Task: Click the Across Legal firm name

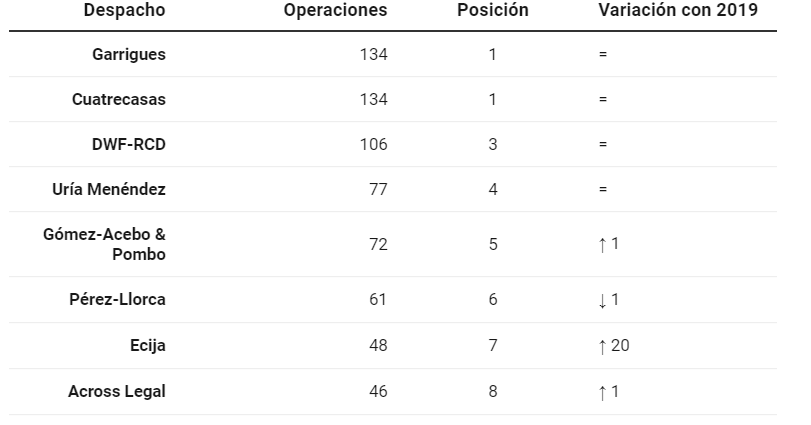Action: tap(116, 391)
